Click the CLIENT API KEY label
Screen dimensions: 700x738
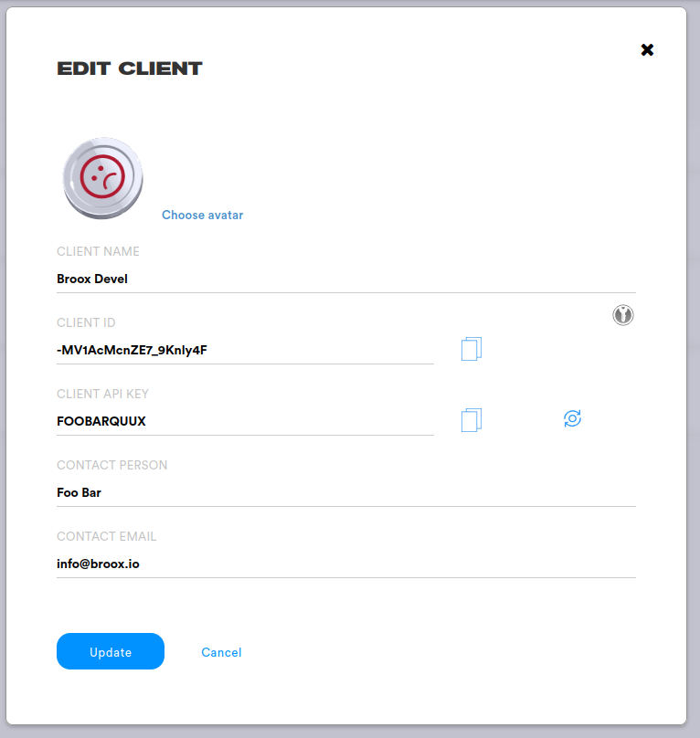click(102, 394)
